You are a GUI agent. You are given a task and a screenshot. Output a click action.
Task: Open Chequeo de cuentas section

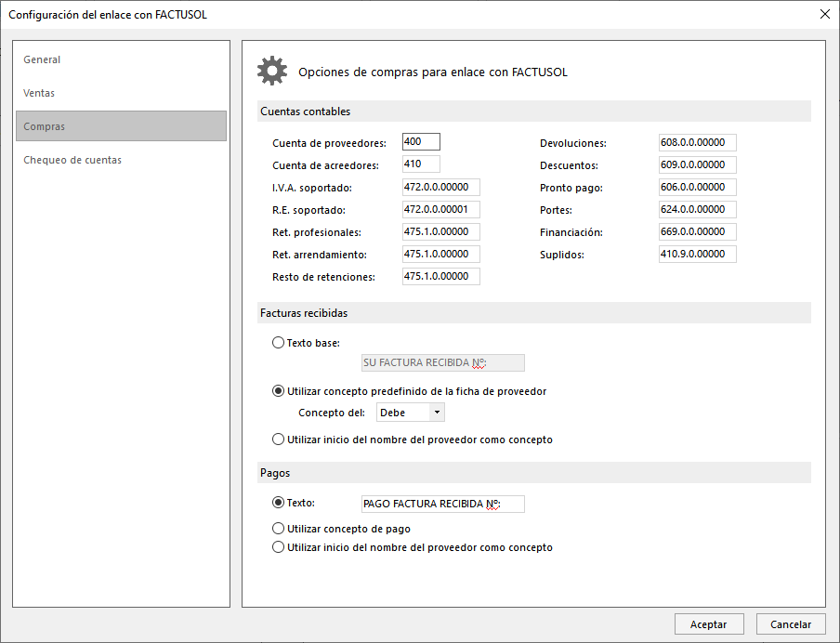[121, 160]
